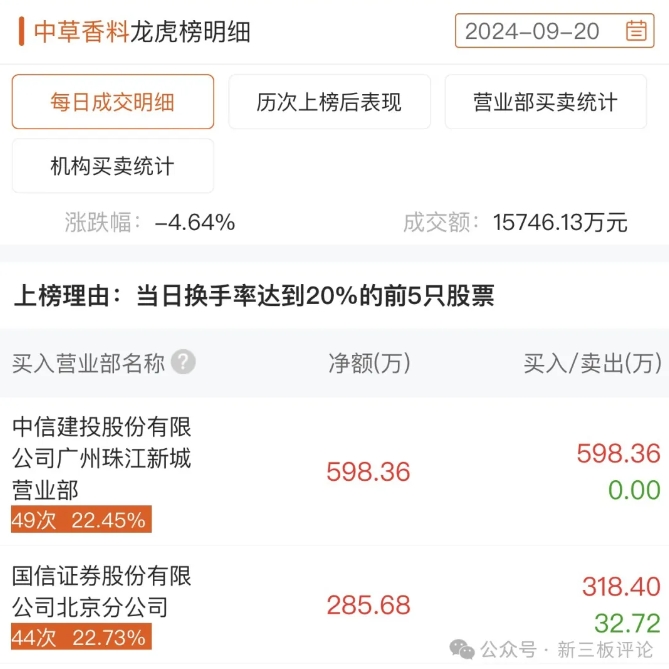669x669 pixels.
Task: Tap the 中草香料 stock name link
Action: (x=81, y=32)
